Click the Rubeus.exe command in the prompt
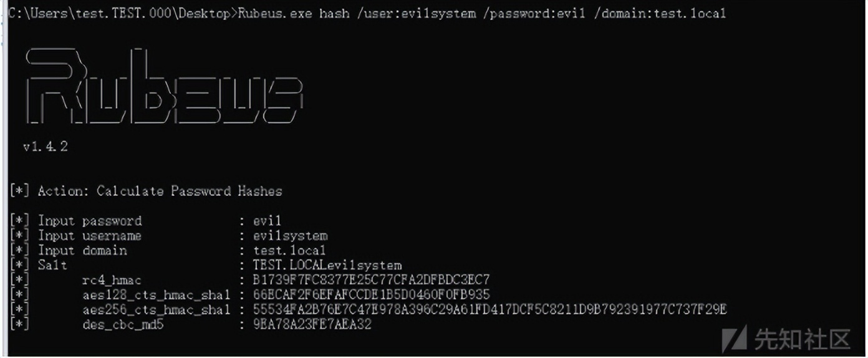This screenshot has height=358, width=868. (x=276, y=13)
